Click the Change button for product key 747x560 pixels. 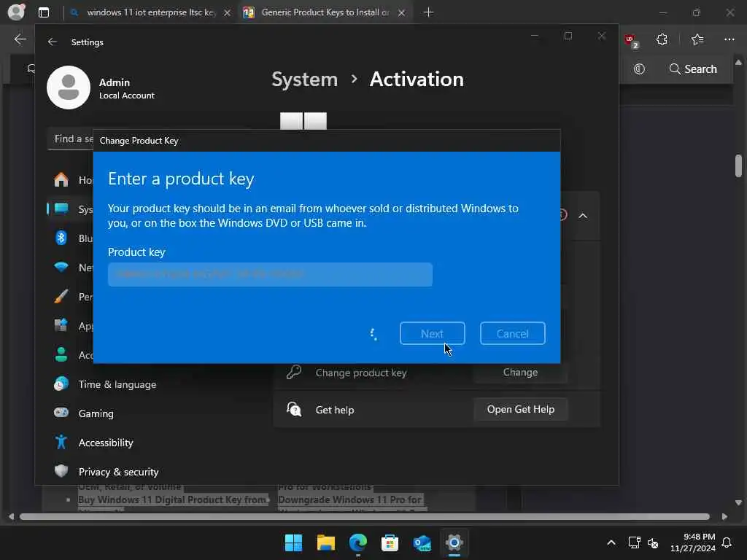point(520,373)
